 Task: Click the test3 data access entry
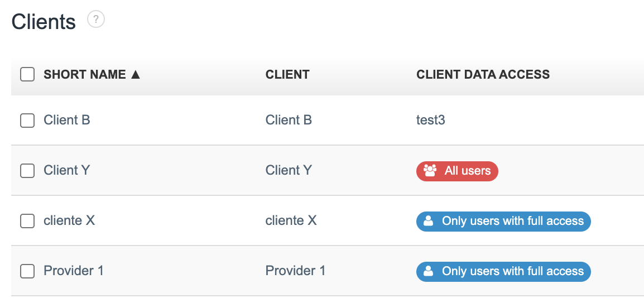point(431,120)
